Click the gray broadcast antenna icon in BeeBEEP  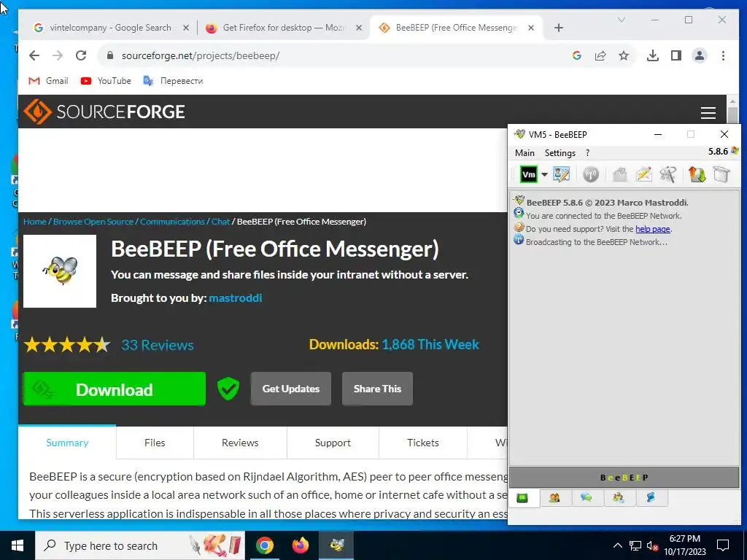(591, 175)
